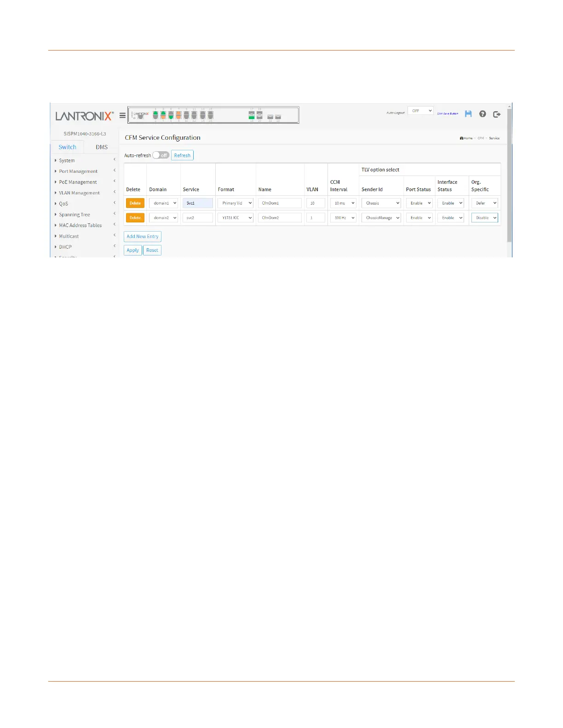Expand the MAC Address Tables menu

[x=85, y=225]
